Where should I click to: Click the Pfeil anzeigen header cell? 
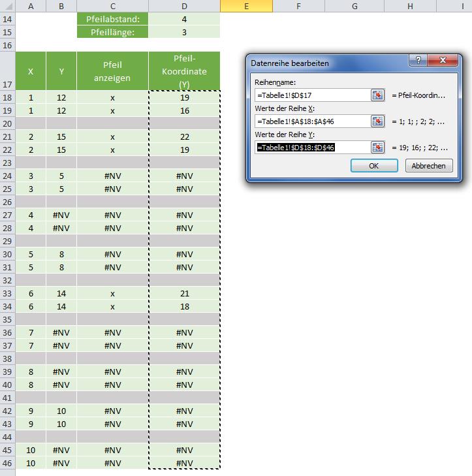(112, 71)
